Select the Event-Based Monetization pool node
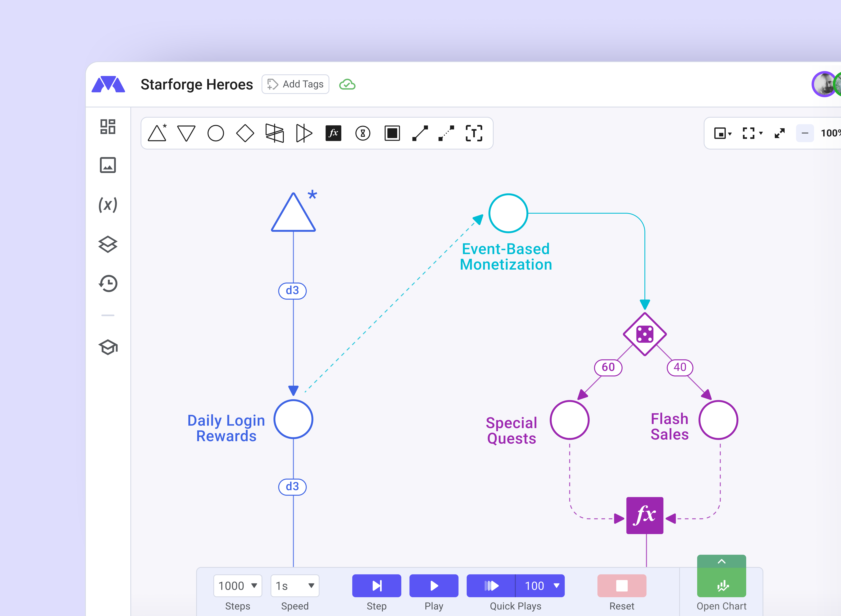 [508, 213]
